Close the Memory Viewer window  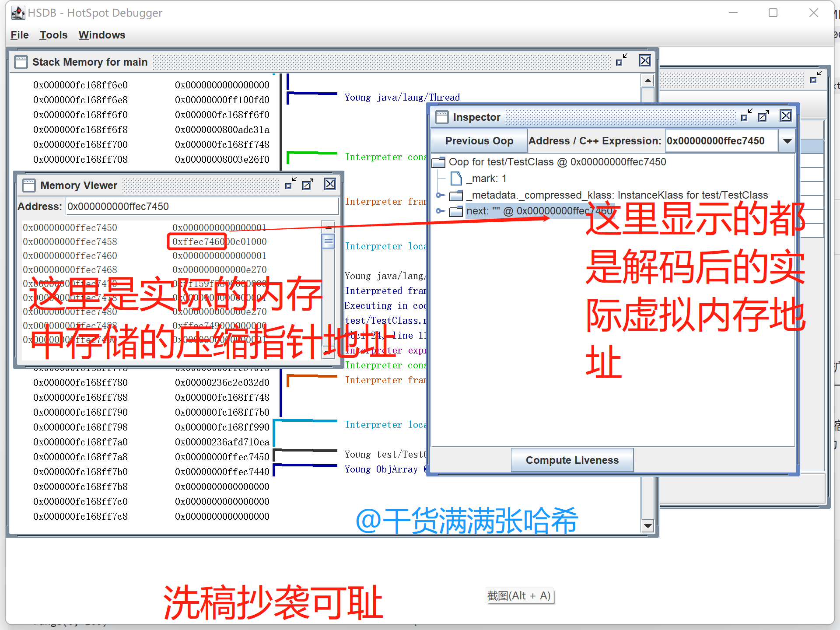[330, 184]
